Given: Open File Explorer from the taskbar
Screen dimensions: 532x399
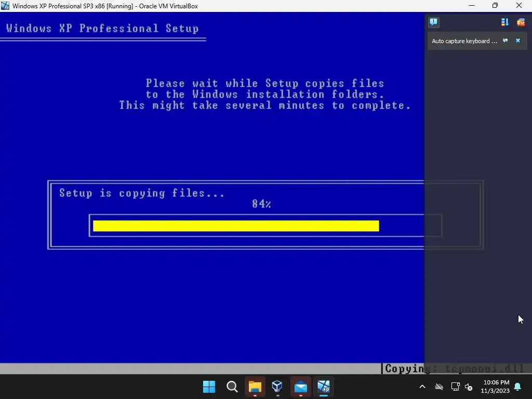Looking at the screenshot, I should (x=255, y=387).
